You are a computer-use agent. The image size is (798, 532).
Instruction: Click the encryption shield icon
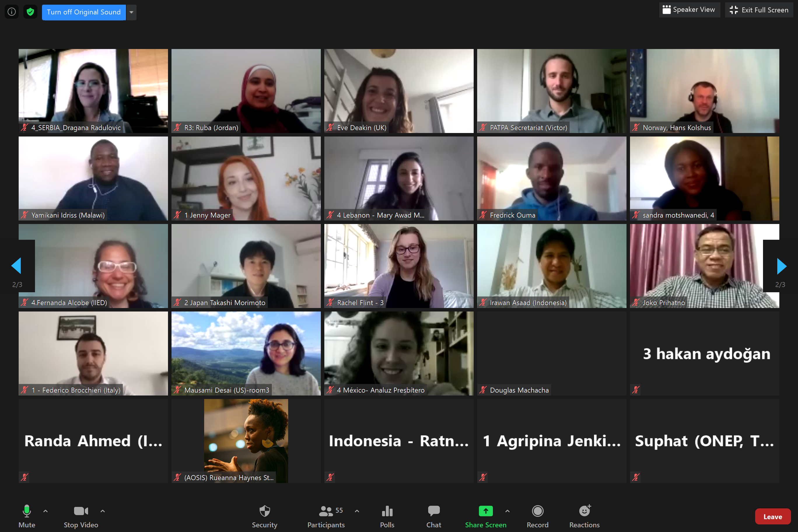pyautogui.click(x=30, y=12)
